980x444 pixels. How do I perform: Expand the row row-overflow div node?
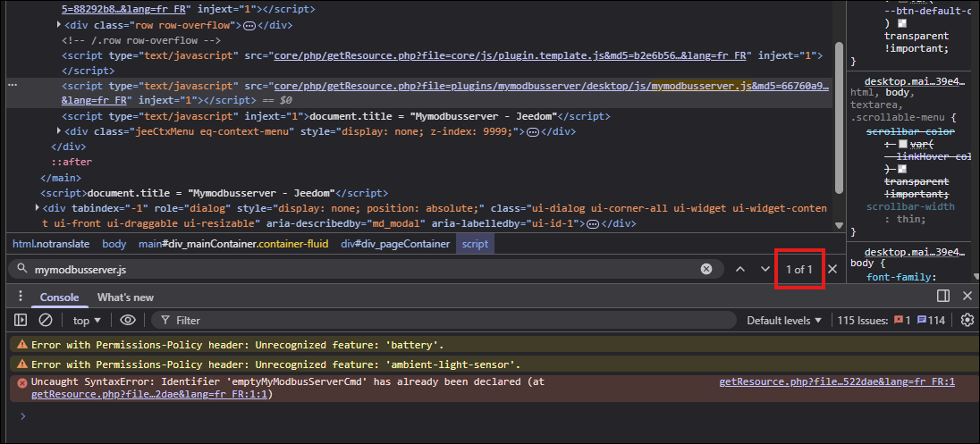click(59, 25)
